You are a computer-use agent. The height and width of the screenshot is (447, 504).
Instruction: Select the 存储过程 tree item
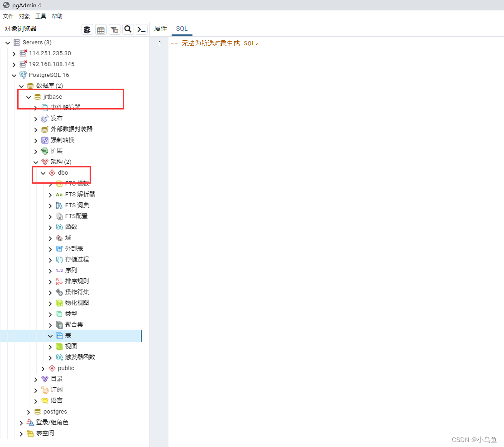tap(77, 259)
